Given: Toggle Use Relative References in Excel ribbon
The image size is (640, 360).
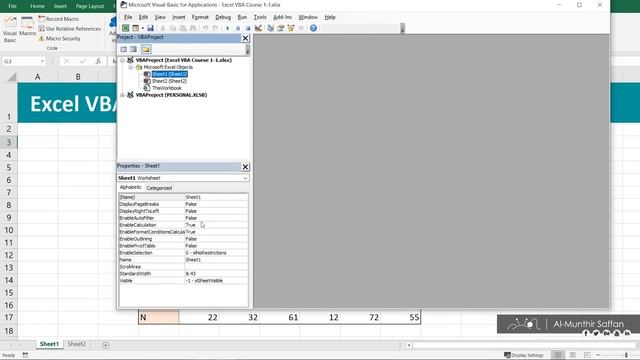Looking at the screenshot, I should coord(69,29).
